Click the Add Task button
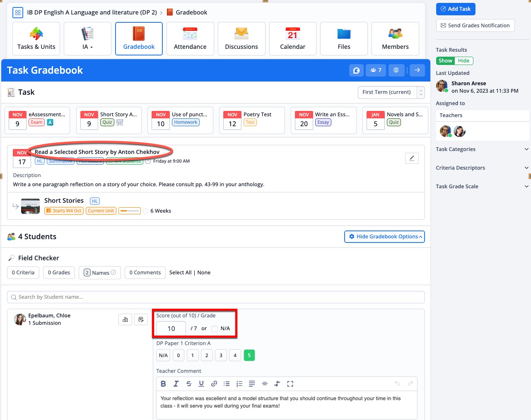The width and height of the screenshot is (531, 420). [x=456, y=9]
